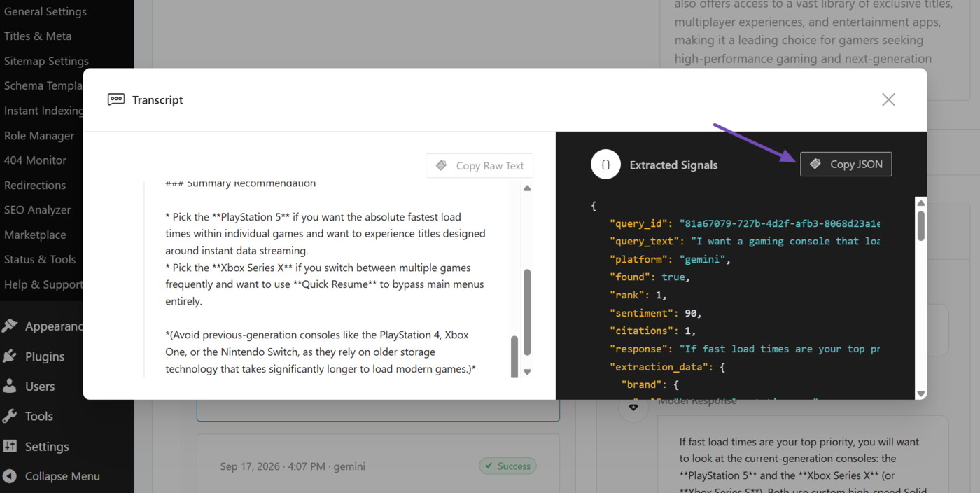The width and height of the screenshot is (980, 493).
Task: Click the diamond icon beside Model Response
Action: tap(633, 407)
